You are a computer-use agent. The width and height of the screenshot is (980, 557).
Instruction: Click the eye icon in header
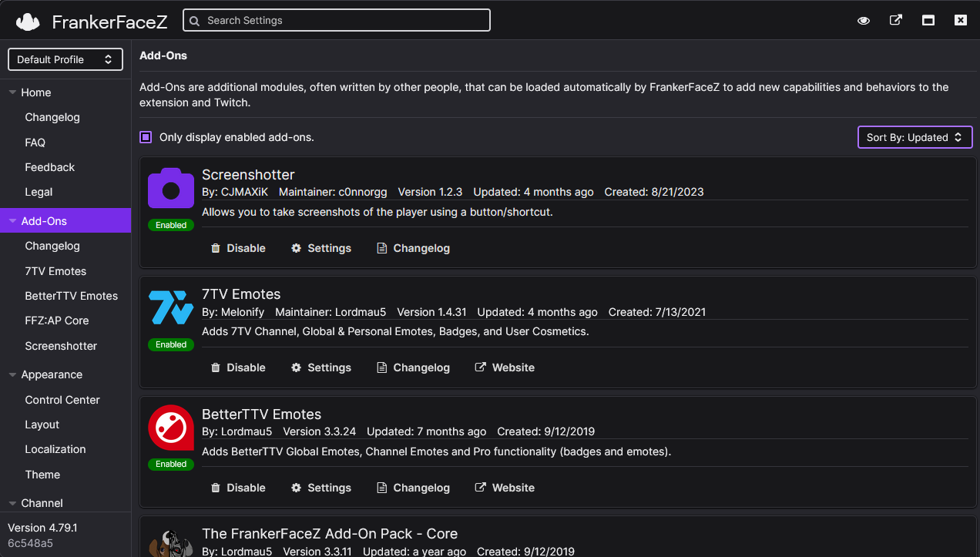864,21
